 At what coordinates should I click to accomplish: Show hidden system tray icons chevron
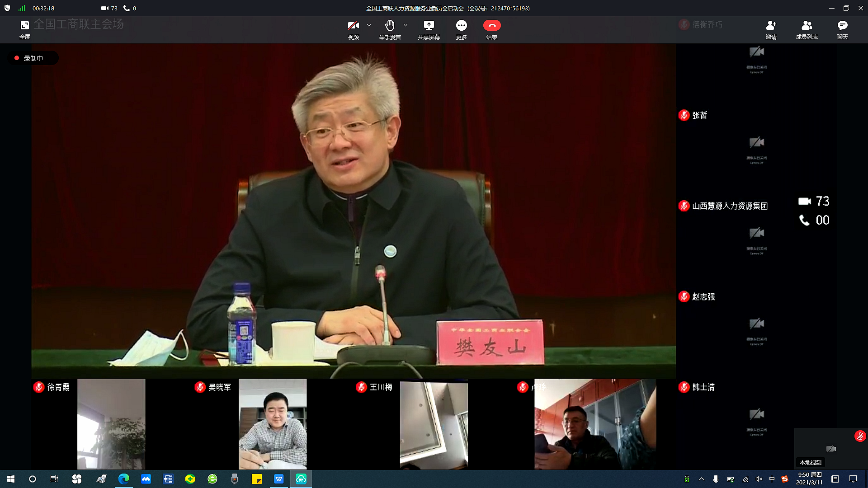[x=702, y=479]
